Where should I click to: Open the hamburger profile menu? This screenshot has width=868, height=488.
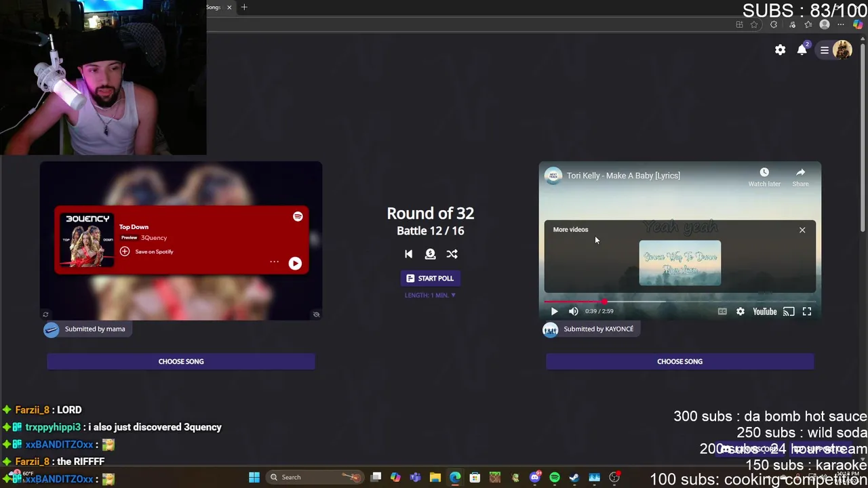pyautogui.click(x=825, y=50)
